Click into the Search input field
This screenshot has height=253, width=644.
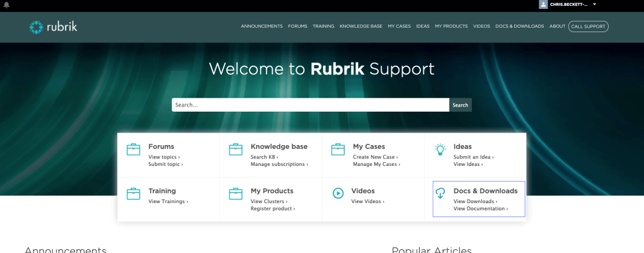click(x=310, y=105)
